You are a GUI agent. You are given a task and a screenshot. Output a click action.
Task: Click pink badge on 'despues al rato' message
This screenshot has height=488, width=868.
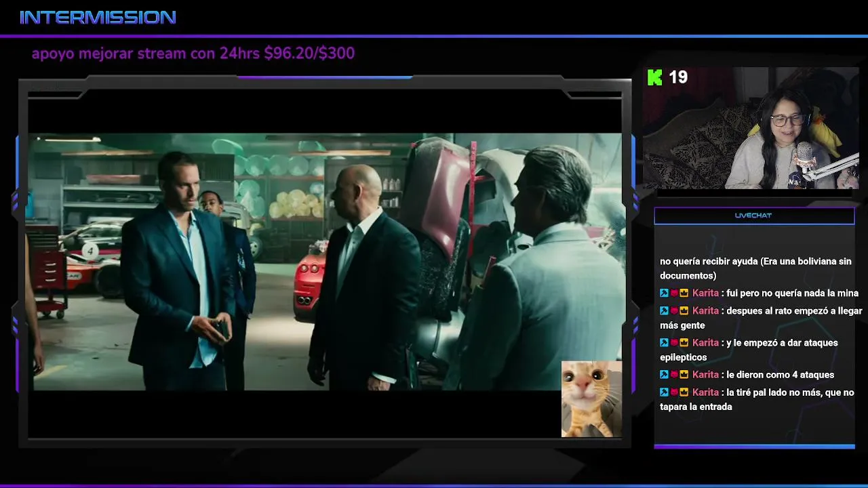click(674, 311)
